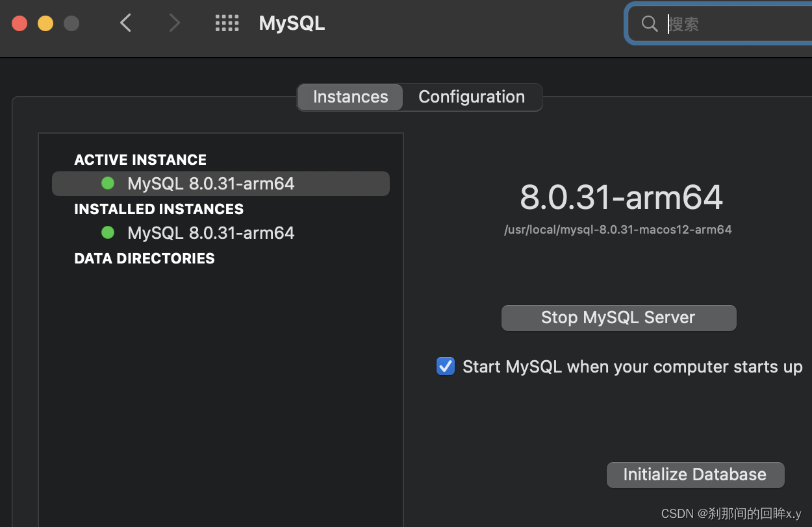Switch to the Configuration tab

coord(472,97)
